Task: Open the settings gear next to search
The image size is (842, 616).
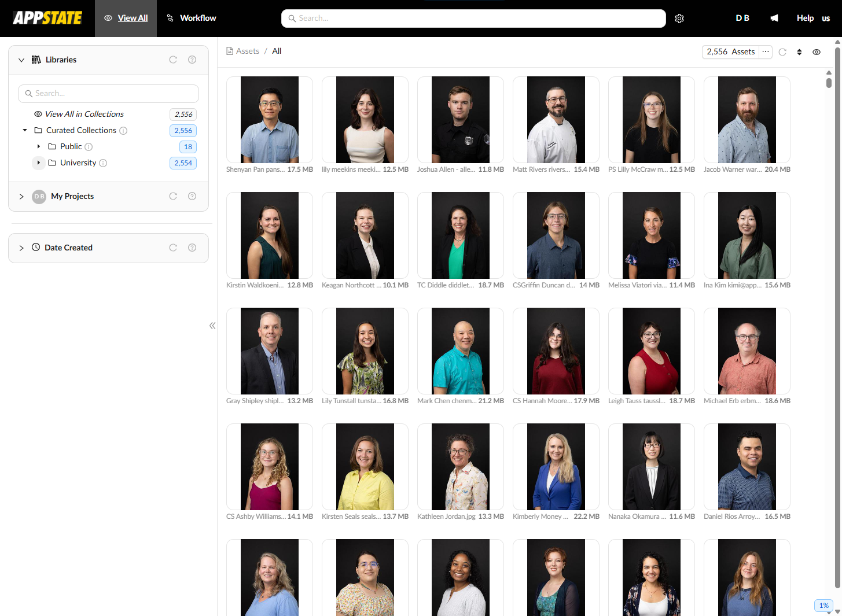Action: [679, 19]
